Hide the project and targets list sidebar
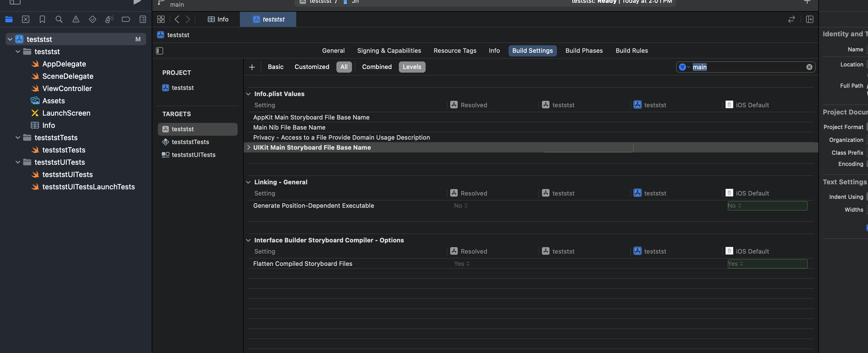868x353 pixels. click(x=160, y=51)
